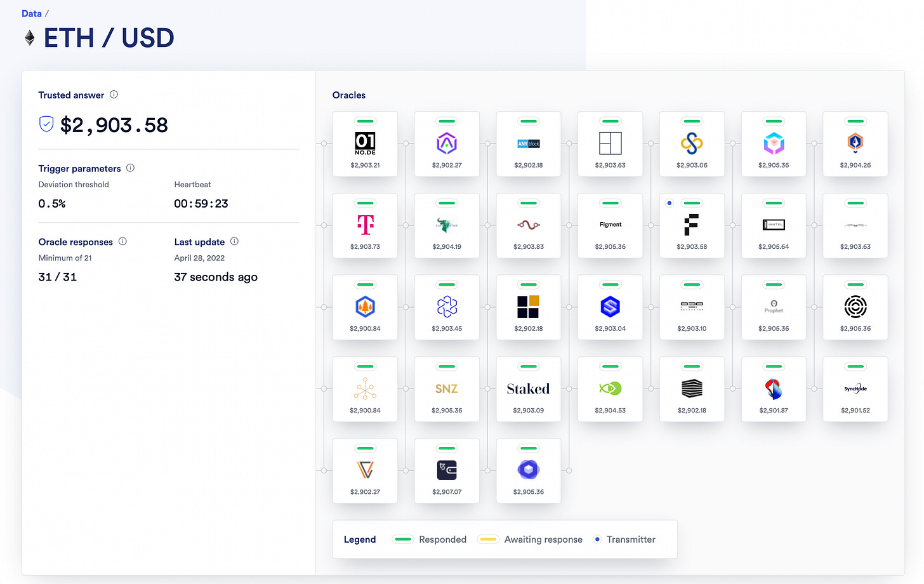Click the ETH / USD page title
The height and width of the screenshot is (584, 924).
tap(109, 38)
